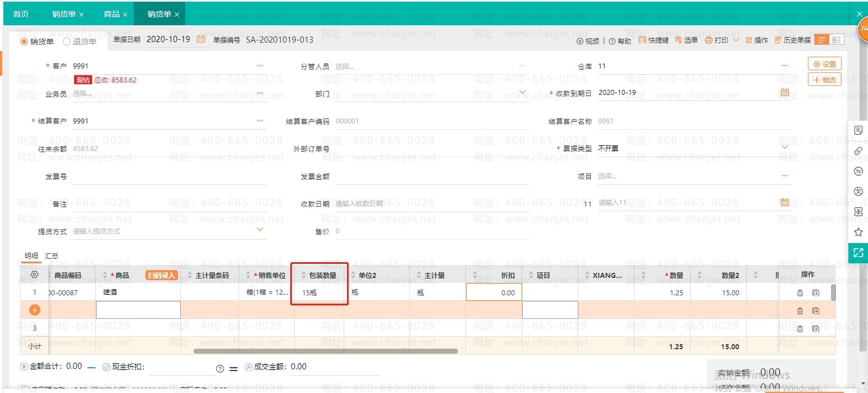The image size is (868, 393).
Task: Open lookup dots for 业务员
Action: point(259,93)
